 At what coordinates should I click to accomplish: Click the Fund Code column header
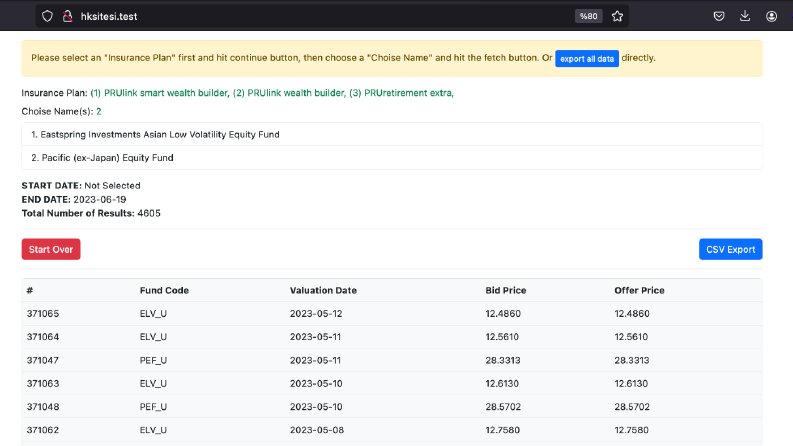(x=164, y=290)
